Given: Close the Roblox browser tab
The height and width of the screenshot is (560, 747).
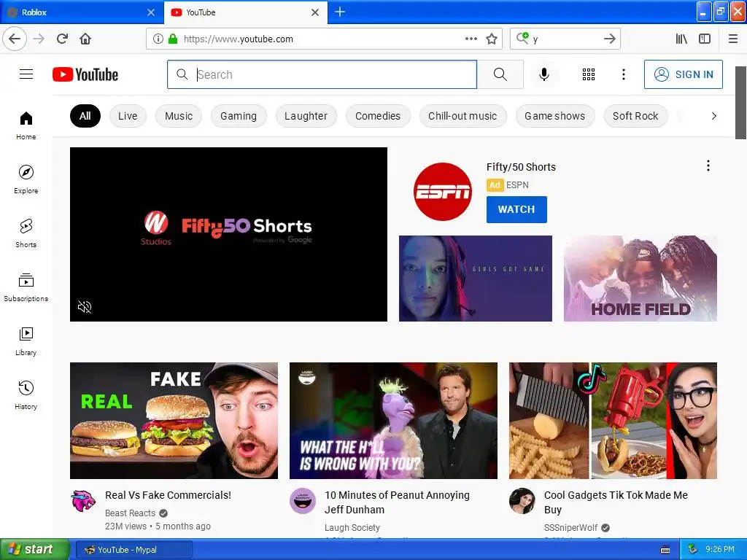Looking at the screenshot, I should pos(151,12).
